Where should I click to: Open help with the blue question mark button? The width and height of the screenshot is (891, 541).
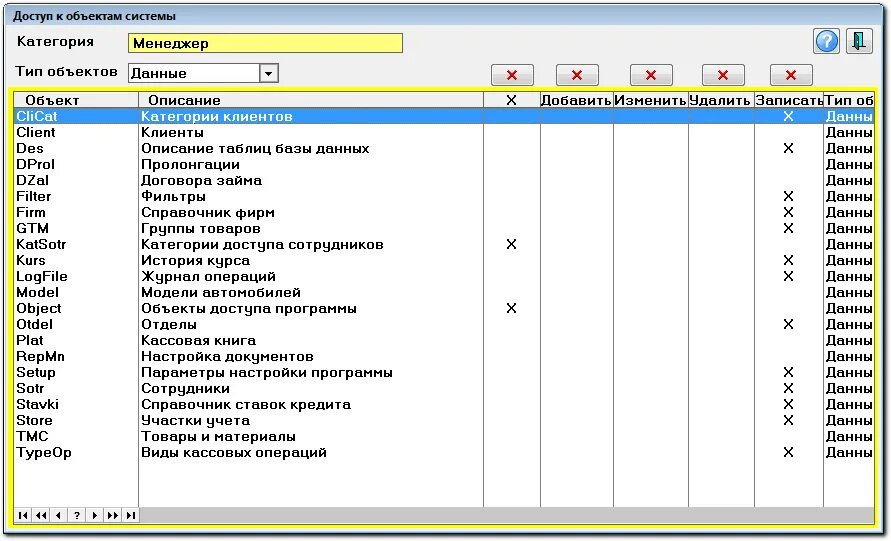tap(826, 41)
